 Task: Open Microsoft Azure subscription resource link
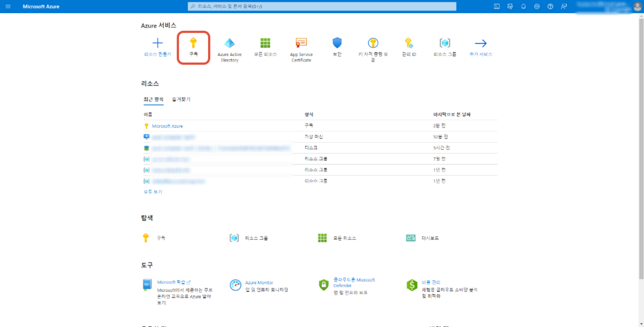pos(167,126)
